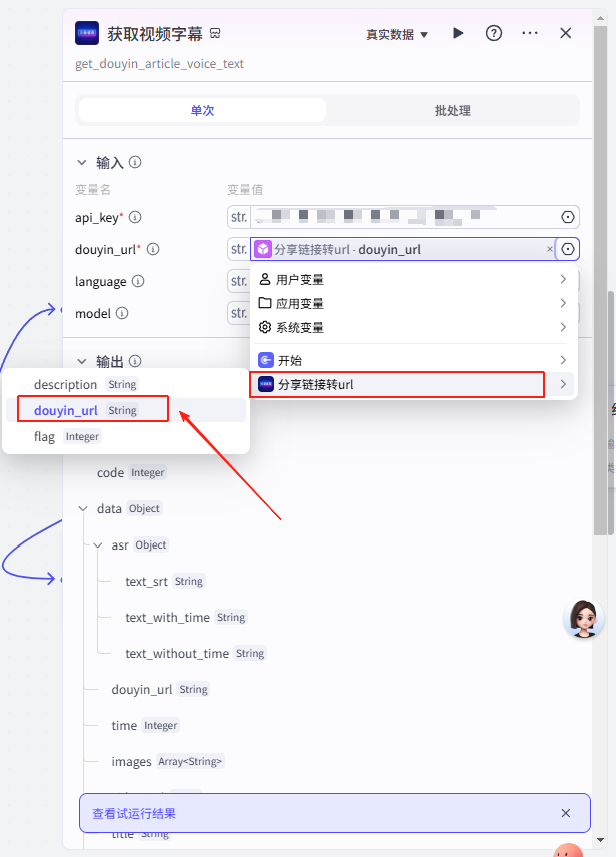Image resolution: width=616 pixels, height=857 pixels.
Task: Open the three-dot more options menu
Action: (x=530, y=33)
